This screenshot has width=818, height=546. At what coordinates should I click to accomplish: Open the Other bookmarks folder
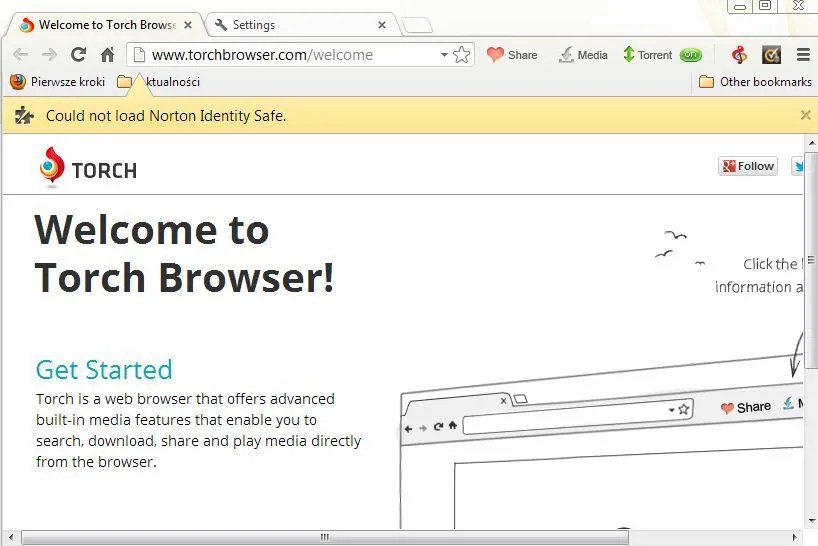point(755,82)
